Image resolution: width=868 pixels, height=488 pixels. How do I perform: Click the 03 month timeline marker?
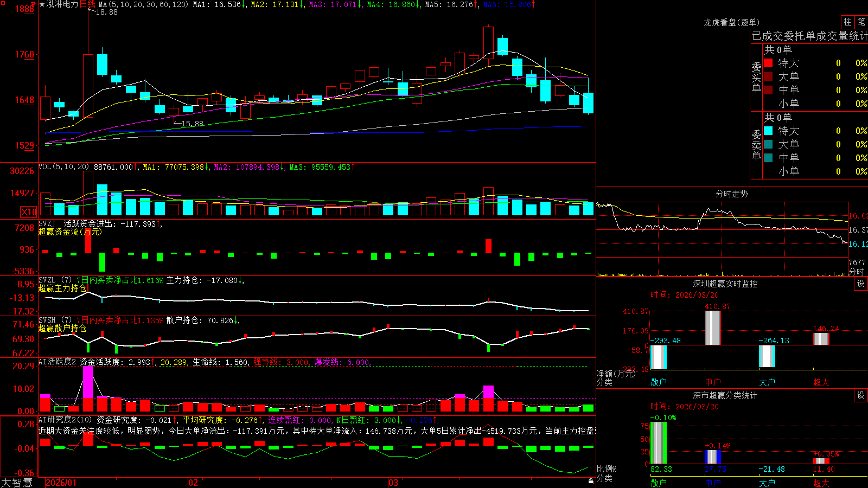(x=393, y=483)
